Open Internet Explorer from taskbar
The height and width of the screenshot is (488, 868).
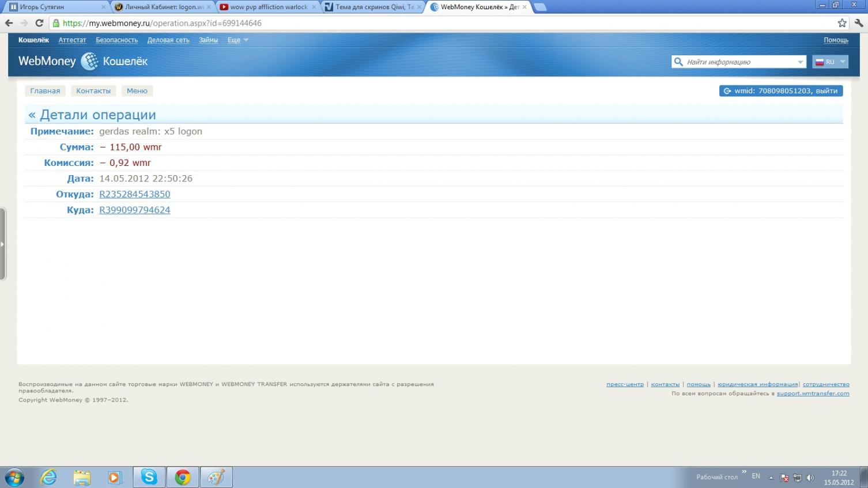click(48, 477)
